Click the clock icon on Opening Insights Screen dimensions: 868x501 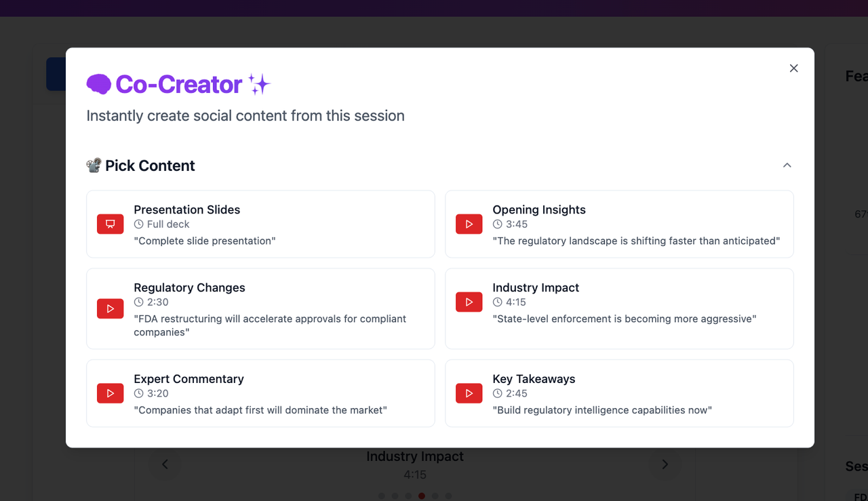(x=498, y=224)
